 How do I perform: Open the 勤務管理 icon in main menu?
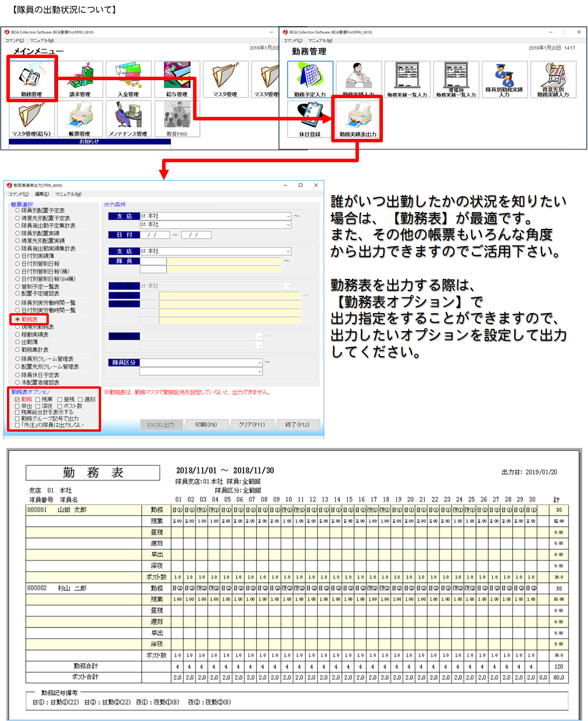(31, 80)
